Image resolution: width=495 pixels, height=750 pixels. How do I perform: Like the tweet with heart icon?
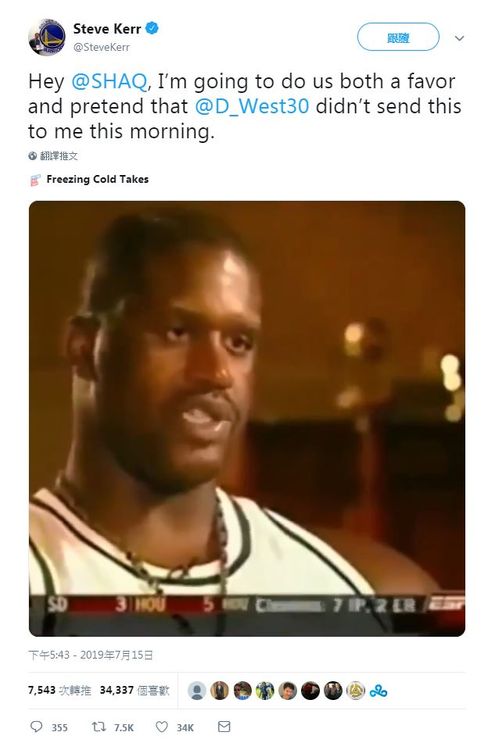(162, 727)
